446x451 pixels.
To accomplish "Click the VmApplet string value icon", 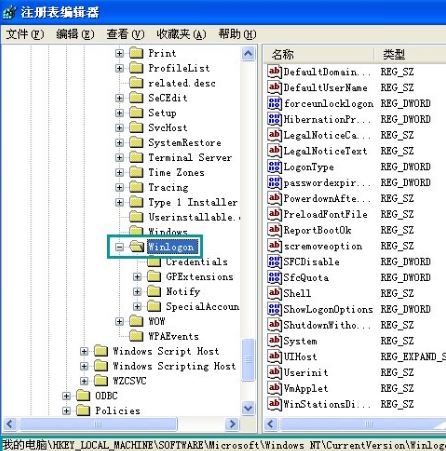I will click(274, 388).
